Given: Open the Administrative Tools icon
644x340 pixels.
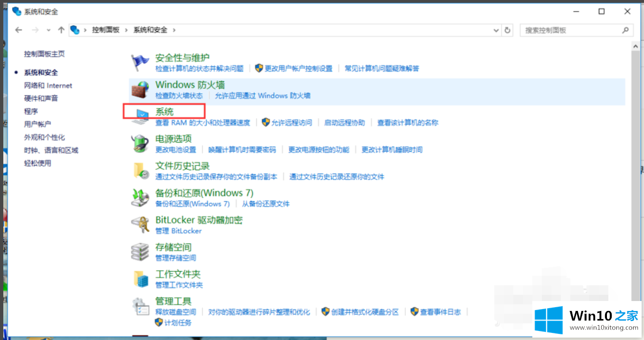Looking at the screenshot, I should point(140,307).
